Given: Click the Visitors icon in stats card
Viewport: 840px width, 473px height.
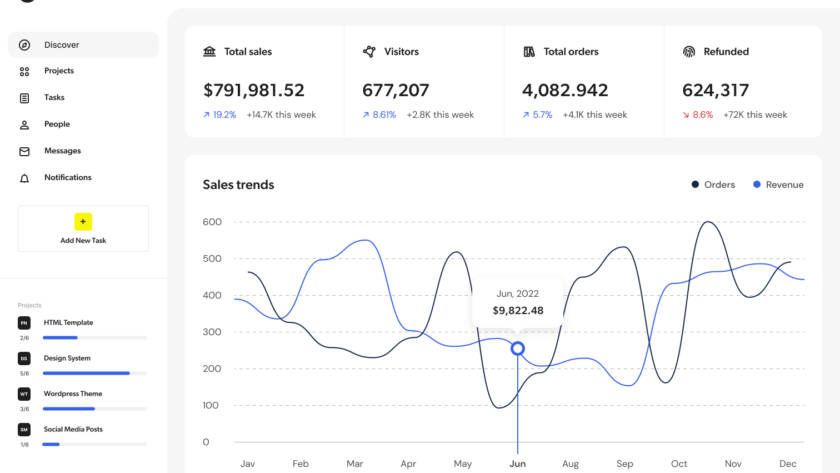Looking at the screenshot, I should coord(369,52).
